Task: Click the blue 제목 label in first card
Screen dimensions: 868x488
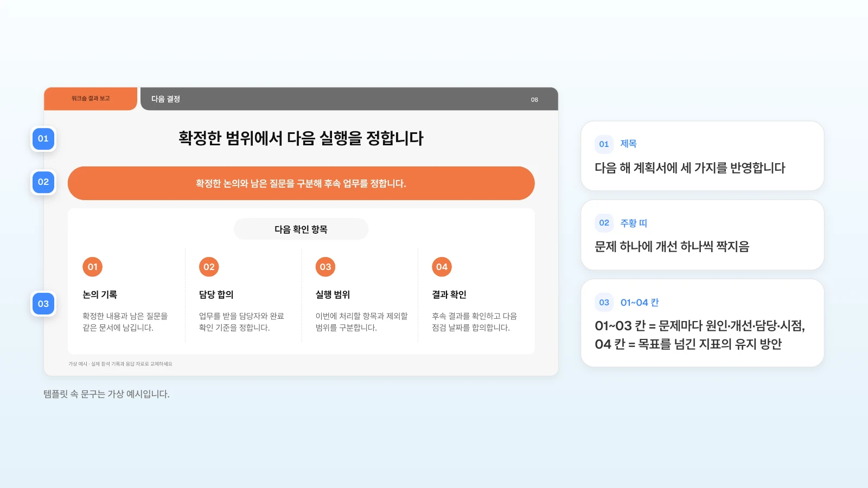Action: tap(629, 144)
